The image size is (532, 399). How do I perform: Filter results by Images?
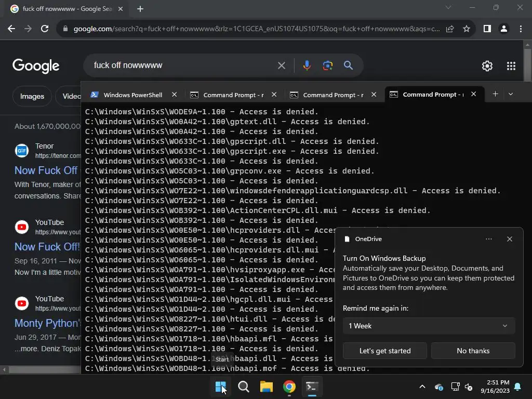point(32,96)
